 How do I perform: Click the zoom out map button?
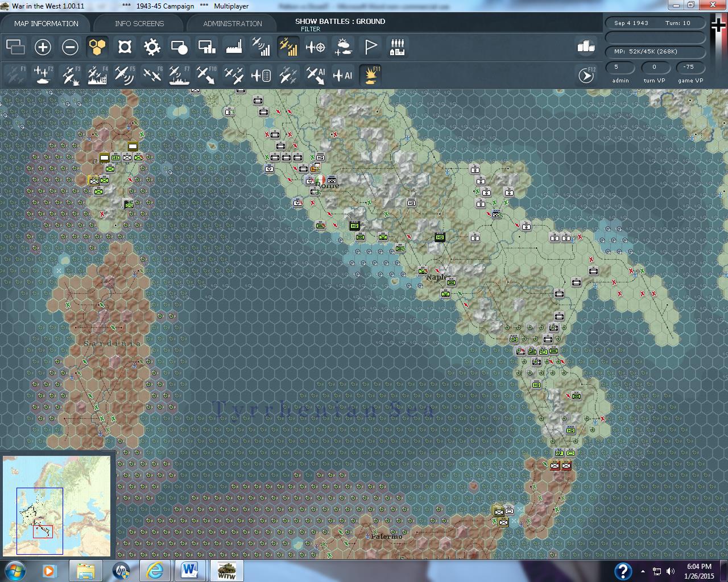point(70,47)
